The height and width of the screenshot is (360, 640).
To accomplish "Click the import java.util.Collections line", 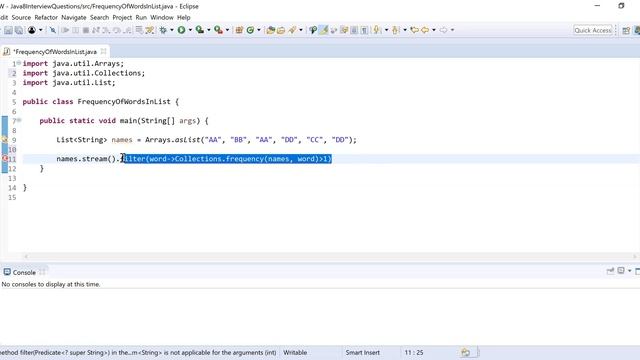I will point(84,73).
